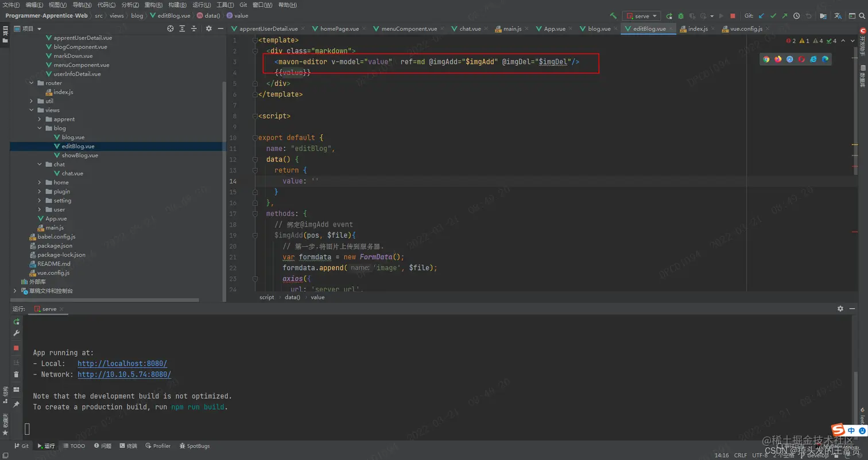Click the errors indicator showing 2
The width and height of the screenshot is (868, 460).
point(791,41)
